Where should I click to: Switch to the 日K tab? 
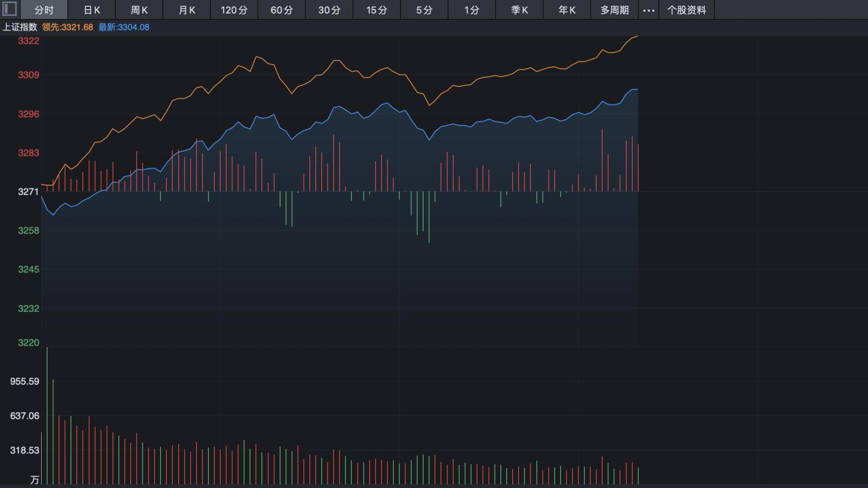pos(92,10)
